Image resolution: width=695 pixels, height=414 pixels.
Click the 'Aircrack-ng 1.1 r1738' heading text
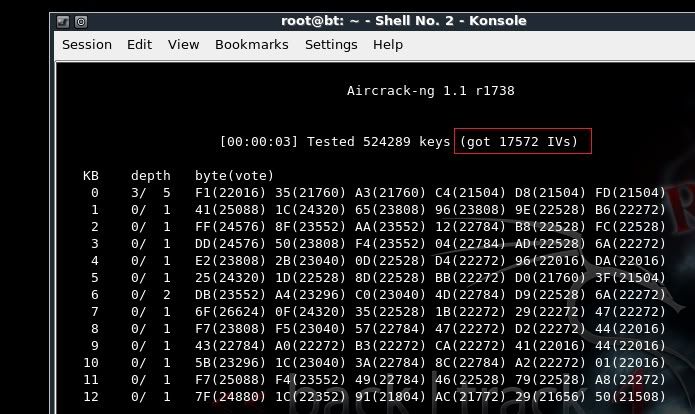coord(431,91)
